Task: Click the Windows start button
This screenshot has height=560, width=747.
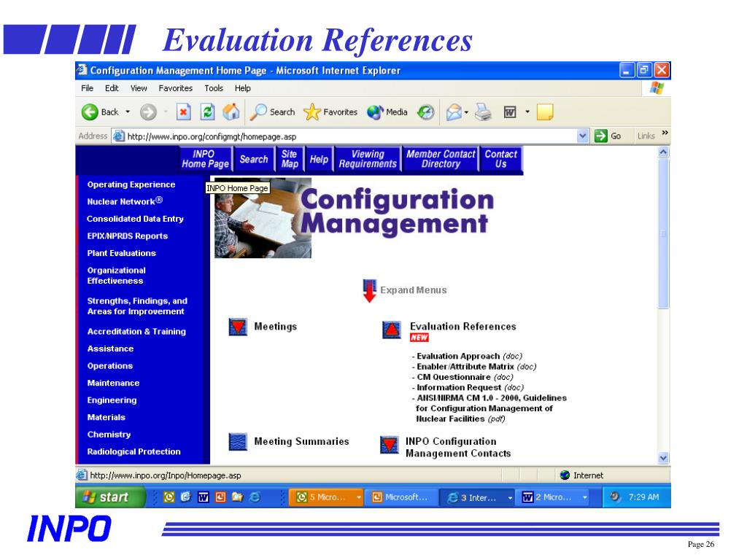Action: 111,497
